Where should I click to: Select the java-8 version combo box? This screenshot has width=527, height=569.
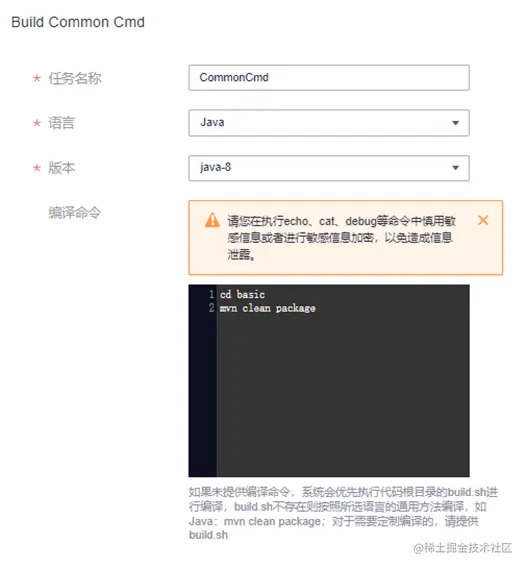[x=329, y=168]
